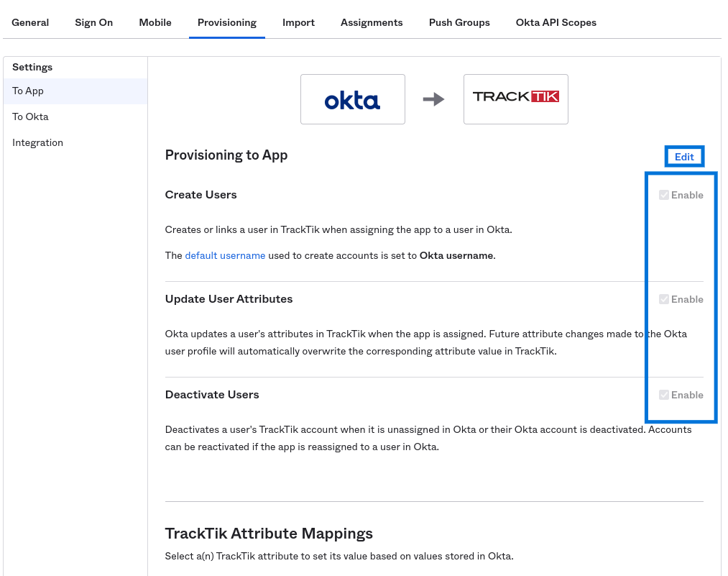Screen dimensions: 728x576
Task: Toggle Enable checkbox for Create Users
Action: (664, 195)
